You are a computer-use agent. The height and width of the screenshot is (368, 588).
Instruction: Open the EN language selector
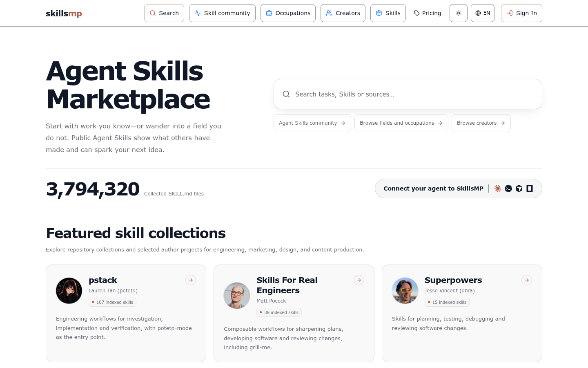(483, 13)
